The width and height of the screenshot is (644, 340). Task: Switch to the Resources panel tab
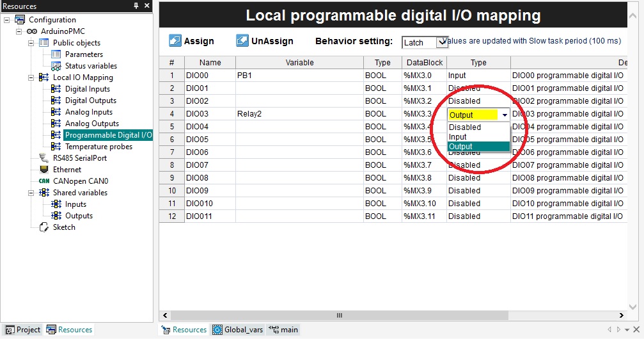click(70, 330)
